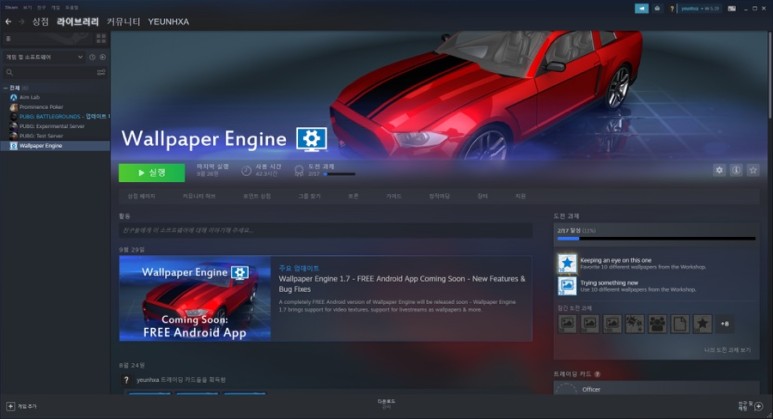Collapse the 전체 category in the game list

(6, 88)
